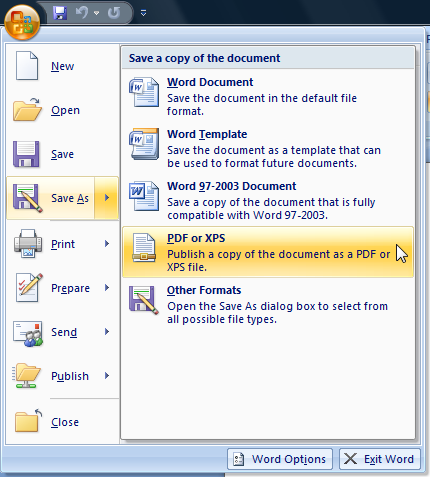This screenshot has height=477, width=430.
Task: Open the Customize Quick Access Toolbar dropdown
Action: [x=143, y=13]
